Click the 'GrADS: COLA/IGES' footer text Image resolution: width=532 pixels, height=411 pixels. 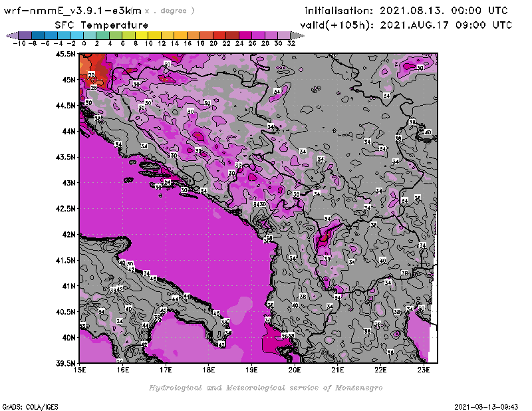[31, 406]
